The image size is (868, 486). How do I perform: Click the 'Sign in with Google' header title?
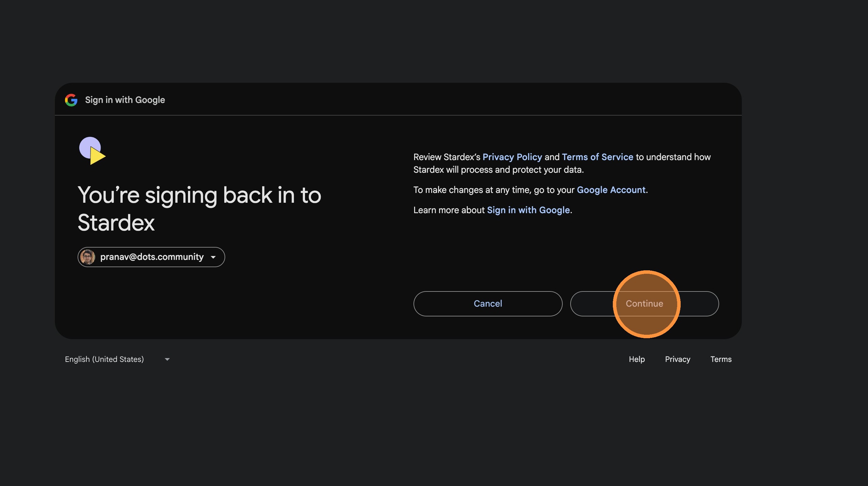pyautogui.click(x=125, y=100)
